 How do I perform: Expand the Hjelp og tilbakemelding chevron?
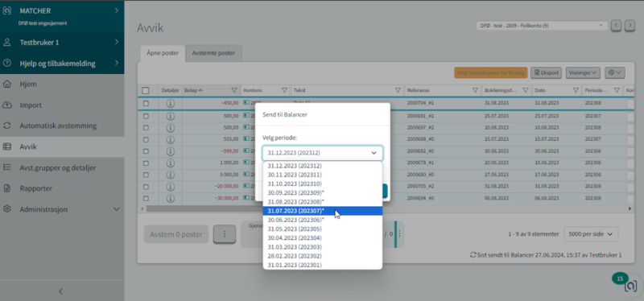[116, 64]
